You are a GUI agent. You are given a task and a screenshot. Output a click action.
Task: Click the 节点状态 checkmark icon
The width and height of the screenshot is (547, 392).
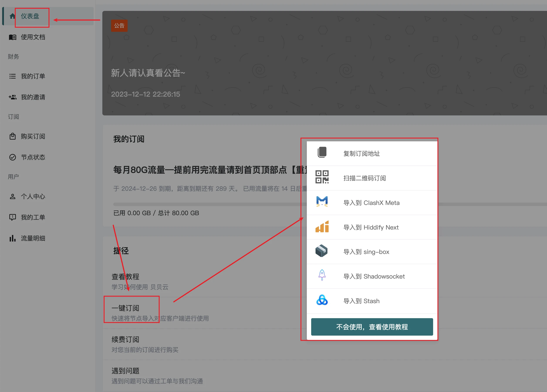pos(13,157)
